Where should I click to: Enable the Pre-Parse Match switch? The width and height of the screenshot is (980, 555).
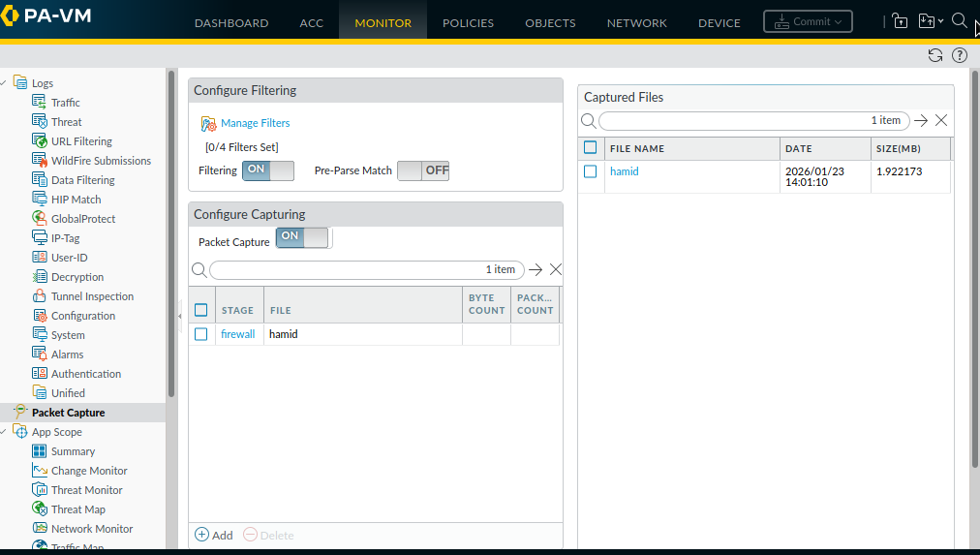423,170
